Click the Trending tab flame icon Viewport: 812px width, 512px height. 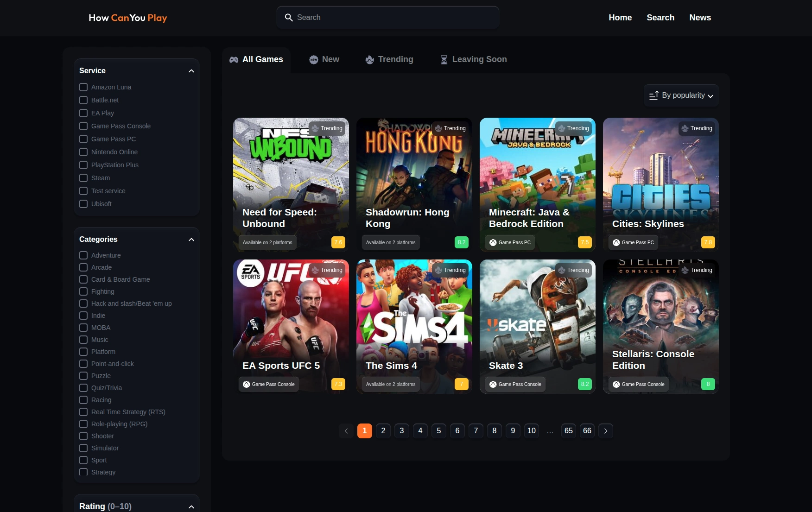[x=369, y=59]
